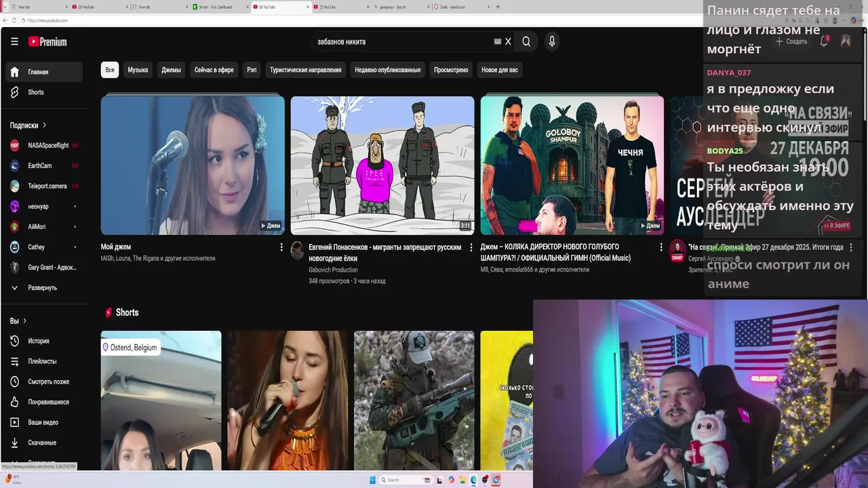
Task: Open the browser tab list dropdown arrow
Action: click(x=5, y=7)
